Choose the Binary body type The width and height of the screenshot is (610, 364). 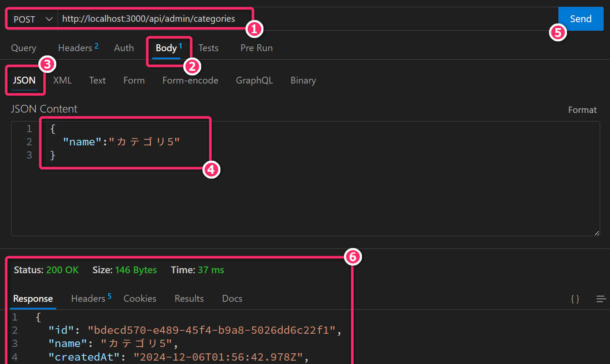[303, 81]
